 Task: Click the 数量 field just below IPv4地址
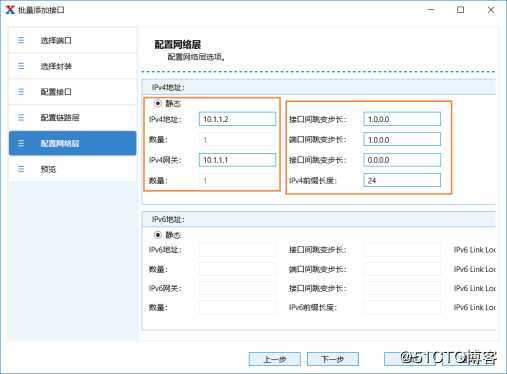pos(237,140)
